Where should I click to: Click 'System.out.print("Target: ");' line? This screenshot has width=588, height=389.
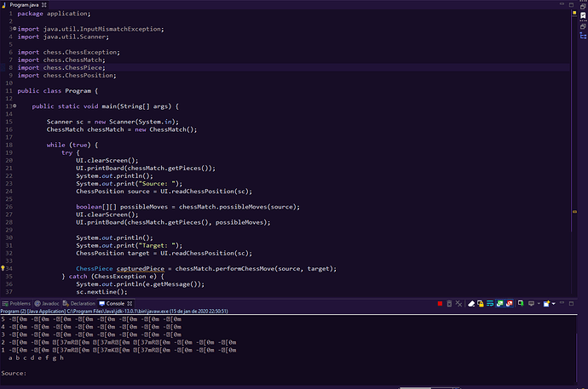(130, 246)
